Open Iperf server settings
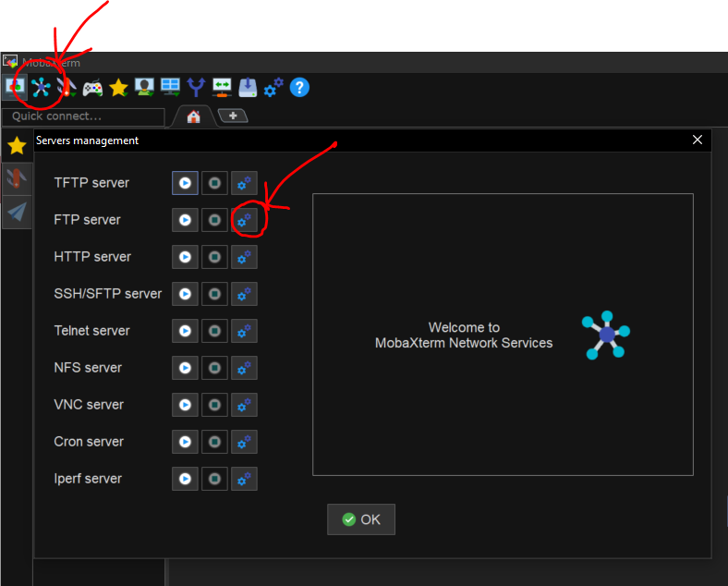Screen dimensions: 728x586 [244, 479]
